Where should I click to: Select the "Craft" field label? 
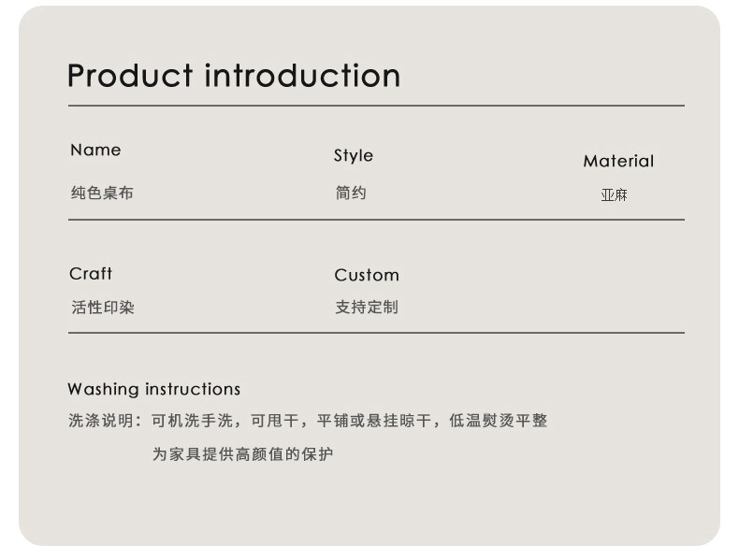[91, 274]
